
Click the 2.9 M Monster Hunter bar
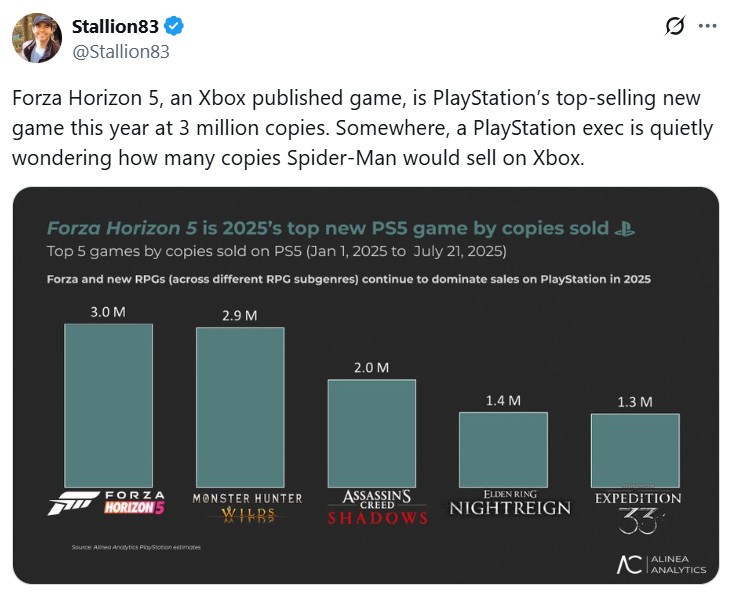(240, 407)
